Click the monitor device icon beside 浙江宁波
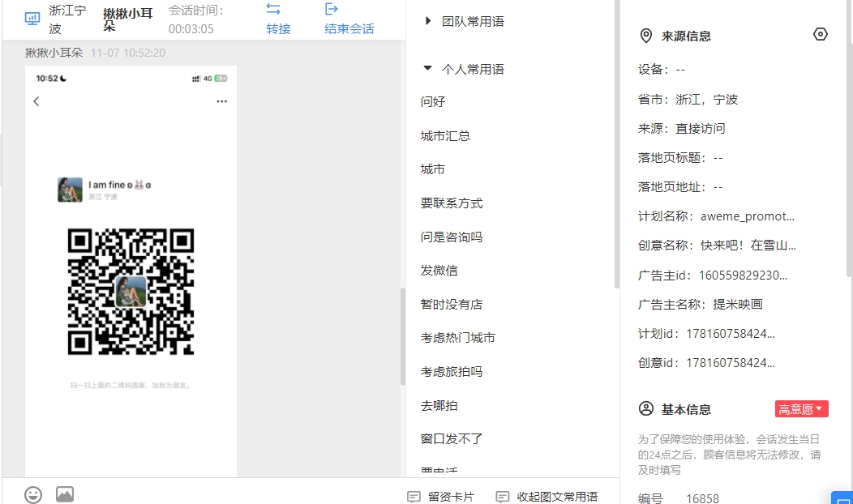The height and width of the screenshot is (504, 853). 32,19
